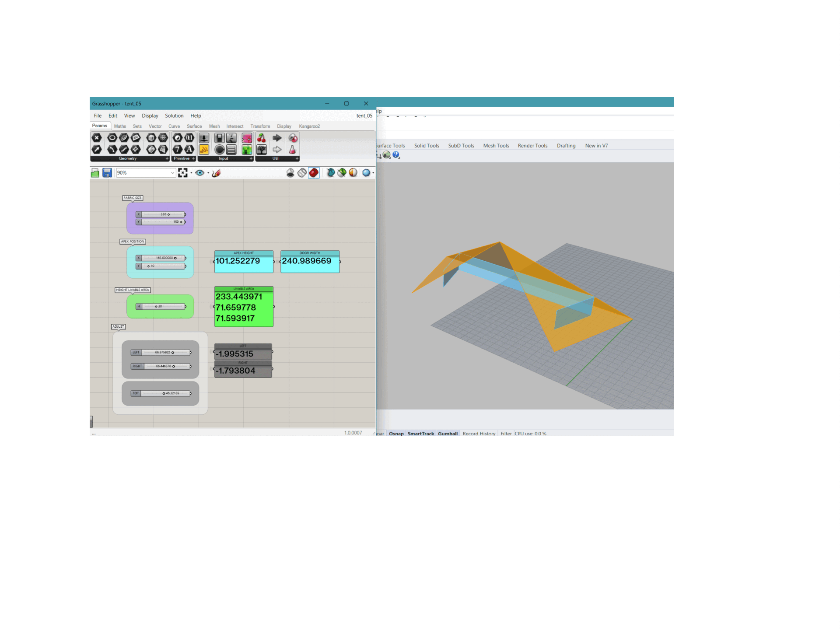This screenshot has width=840, height=630.
Task: Pick the Cherry Picker utility icon
Action: [262, 138]
